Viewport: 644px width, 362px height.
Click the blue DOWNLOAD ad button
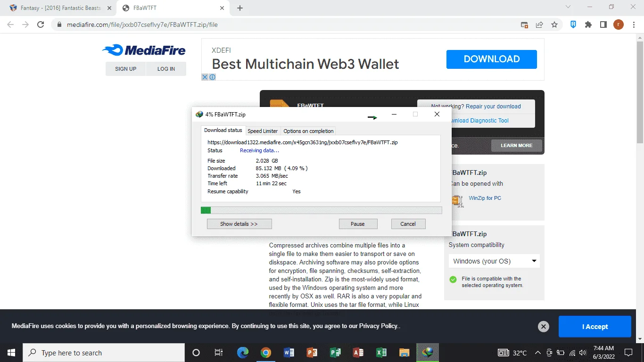coord(492,59)
